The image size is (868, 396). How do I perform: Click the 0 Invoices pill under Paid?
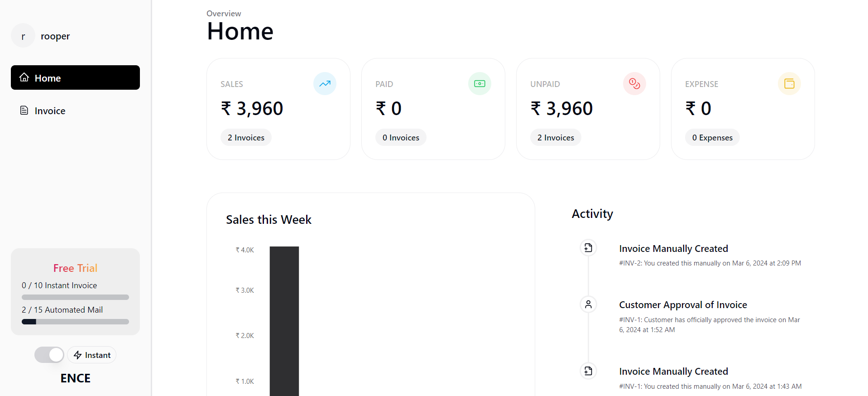click(x=401, y=137)
